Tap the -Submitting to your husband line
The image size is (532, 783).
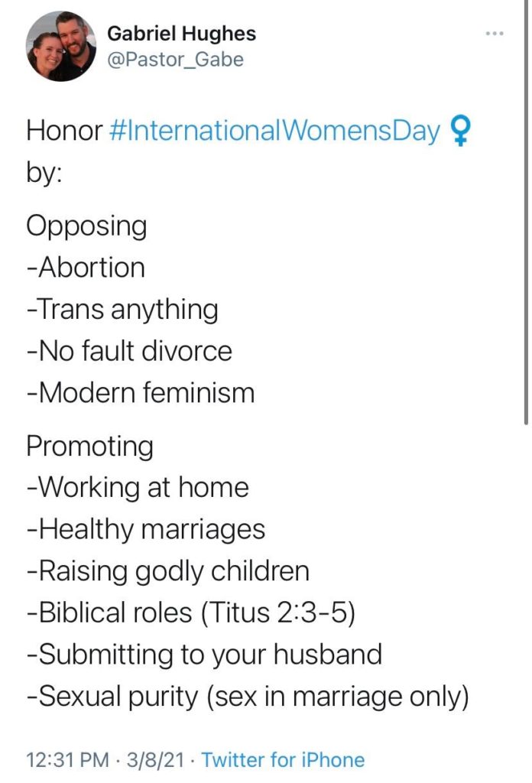pos(204,655)
